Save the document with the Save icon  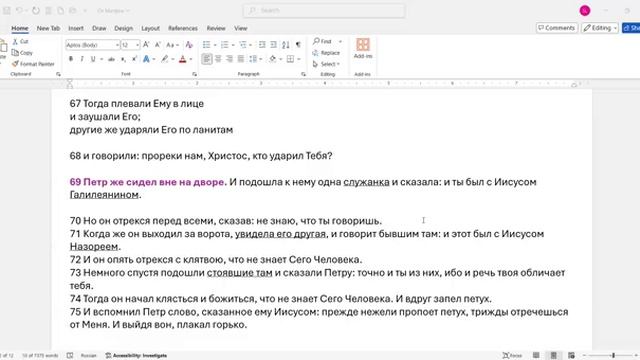7,11
